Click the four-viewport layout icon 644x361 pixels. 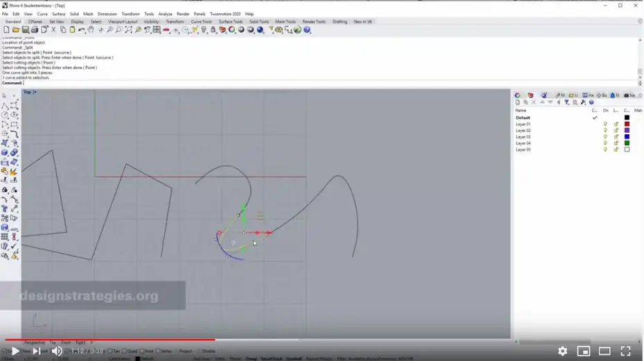point(156,30)
